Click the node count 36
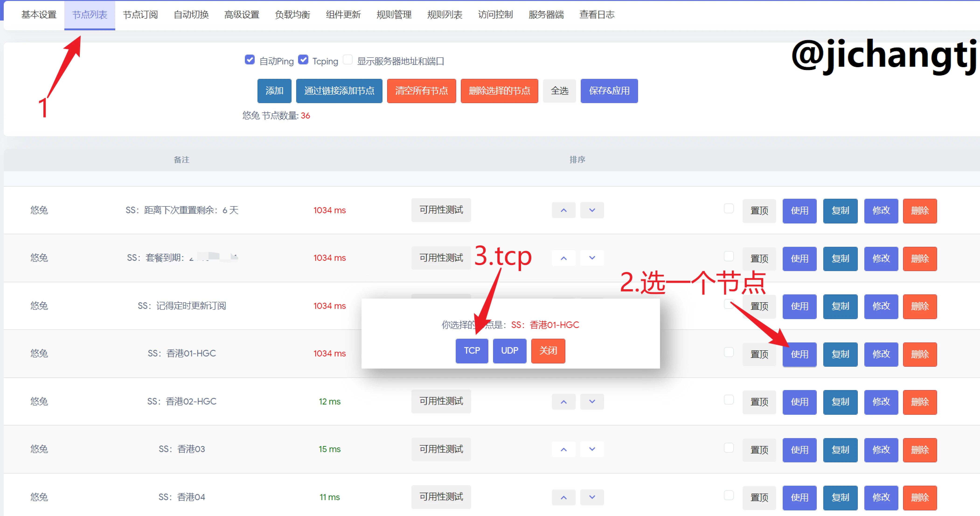980x516 pixels. coord(305,116)
